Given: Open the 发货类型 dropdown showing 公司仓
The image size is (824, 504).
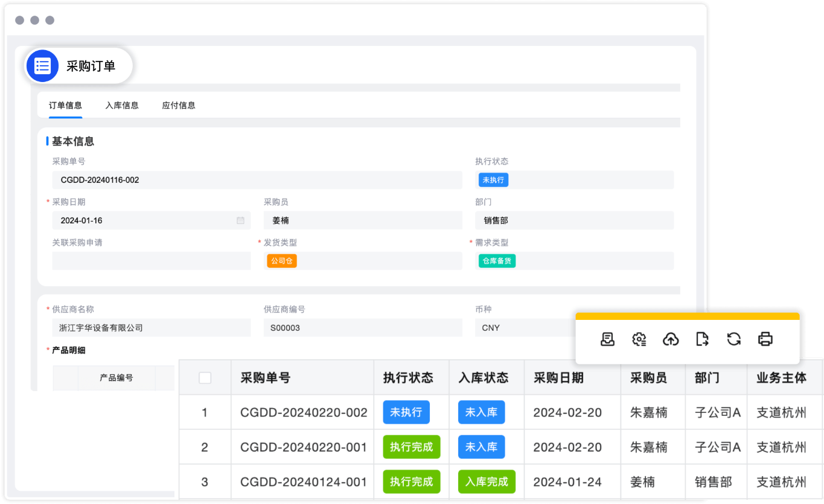Looking at the screenshot, I should coord(362,261).
